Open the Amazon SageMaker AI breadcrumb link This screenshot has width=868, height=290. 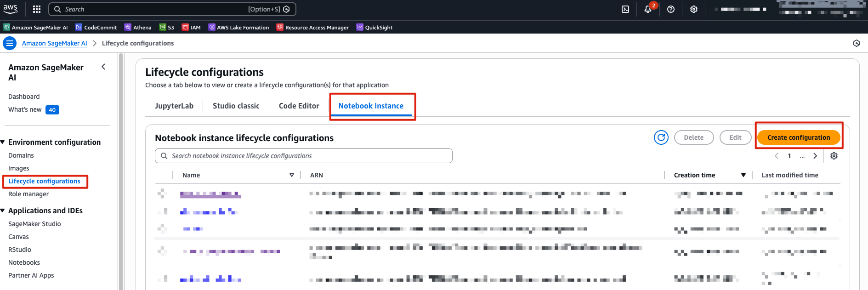[x=54, y=43]
